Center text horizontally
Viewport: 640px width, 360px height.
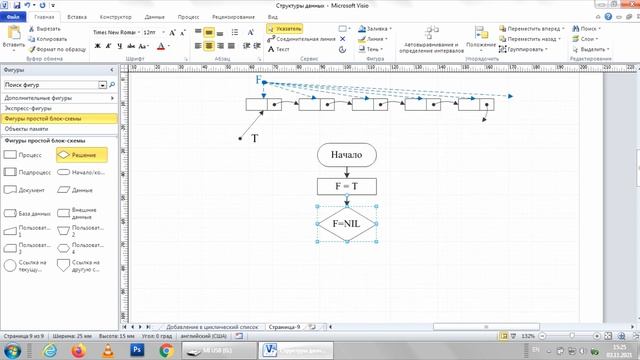tap(209, 46)
